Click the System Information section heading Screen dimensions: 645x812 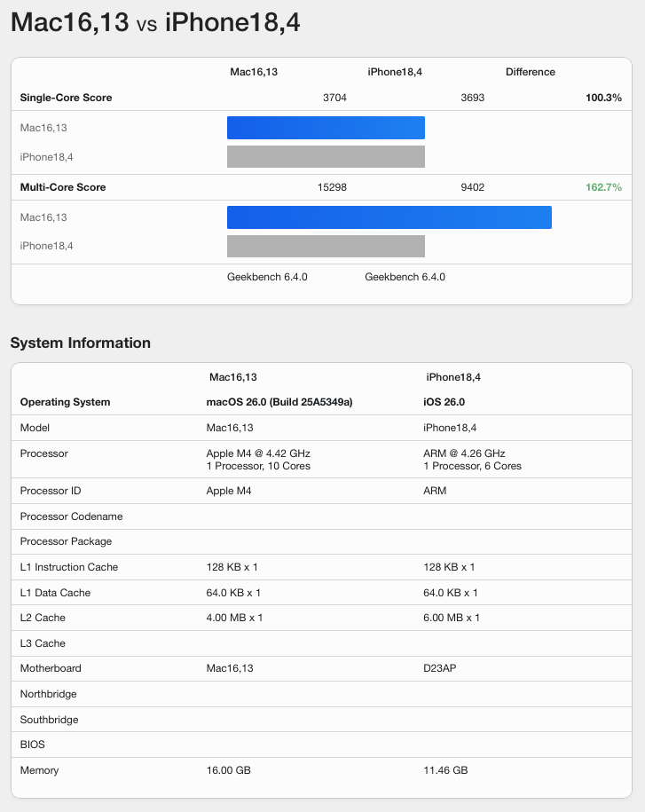pyautogui.click(x=81, y=343)
